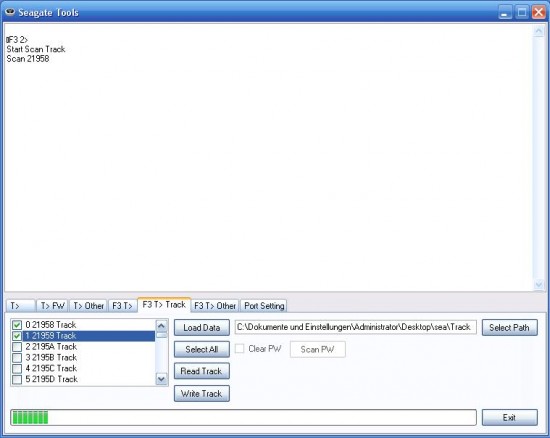Image resolution: width=550 pixels, height=438 pixels.
Task: Click the Select All button
Action: tap(202, 349)
